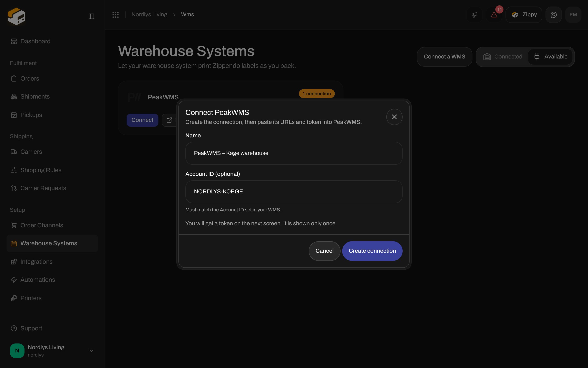Click the Printers icon in sidebar
This screenshot has height=368, width=588.
pos(14,298)
